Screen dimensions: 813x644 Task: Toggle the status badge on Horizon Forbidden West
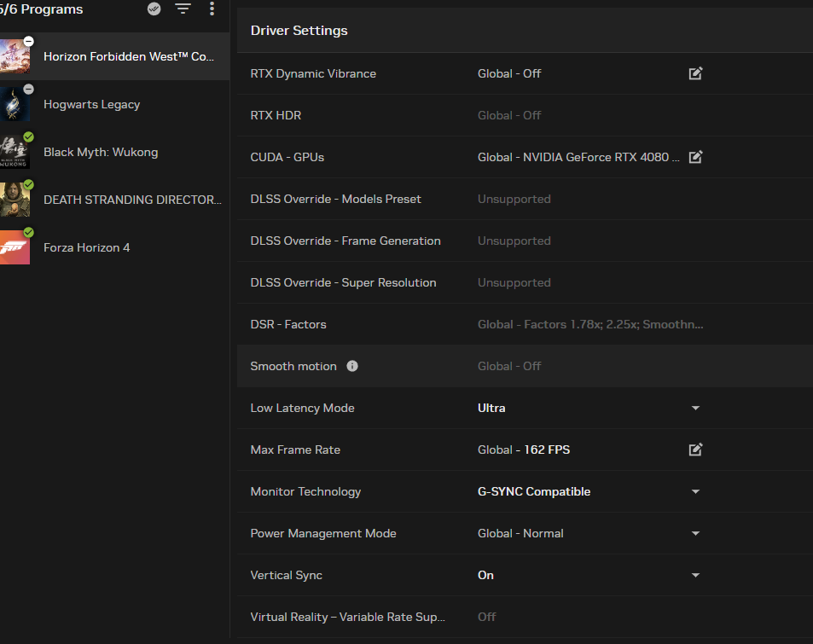tap(29, 41)
